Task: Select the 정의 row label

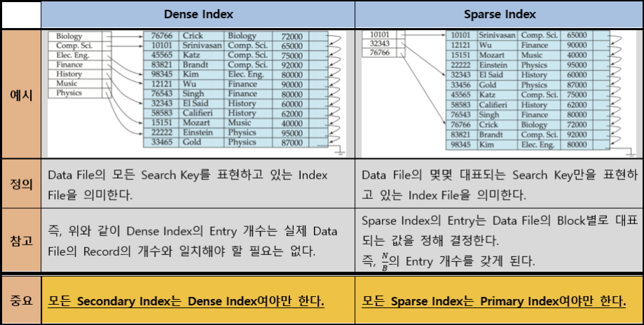Action: click(x=21, y=184)
